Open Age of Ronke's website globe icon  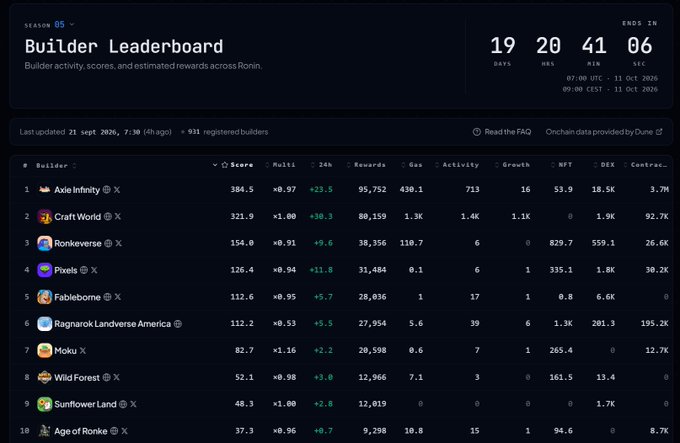(x=114, y=431)
